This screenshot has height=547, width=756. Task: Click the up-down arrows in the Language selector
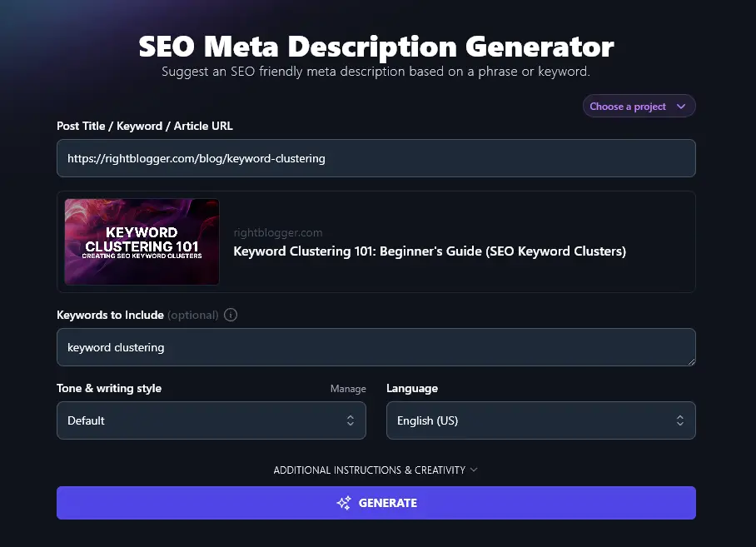680,420
